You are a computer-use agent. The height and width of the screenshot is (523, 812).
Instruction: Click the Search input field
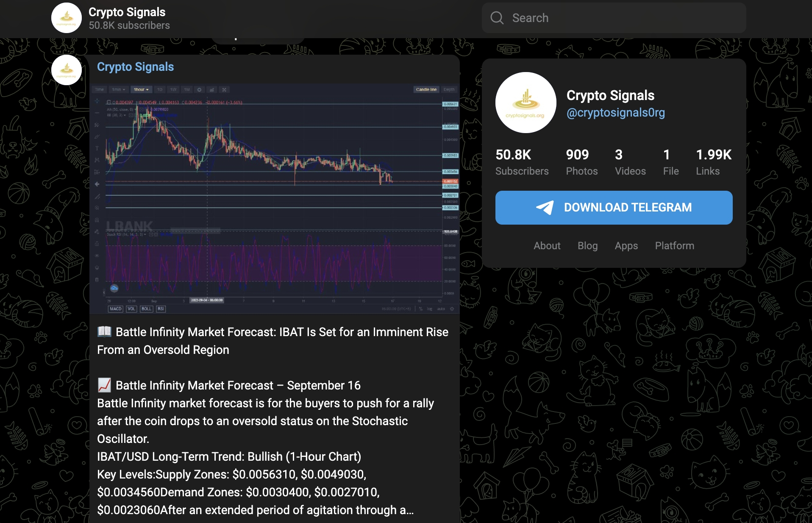pyautogui.click(x=614, y=18)
